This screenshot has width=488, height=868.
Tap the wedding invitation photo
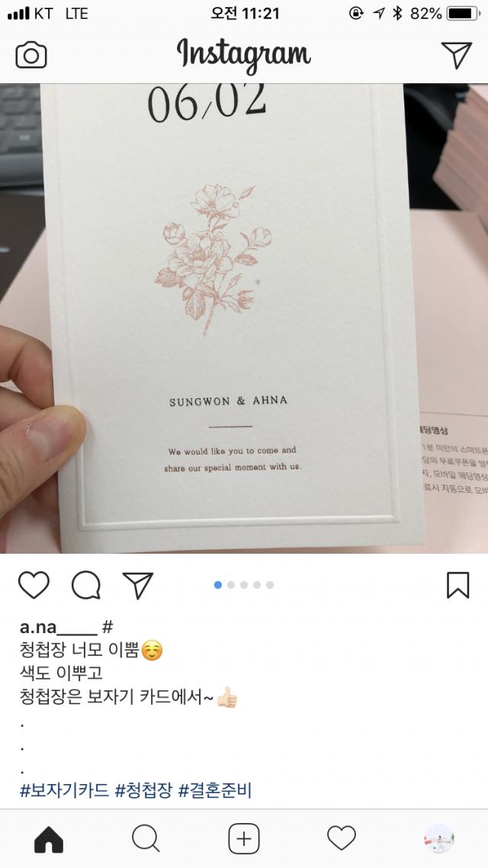coord(244,318)
